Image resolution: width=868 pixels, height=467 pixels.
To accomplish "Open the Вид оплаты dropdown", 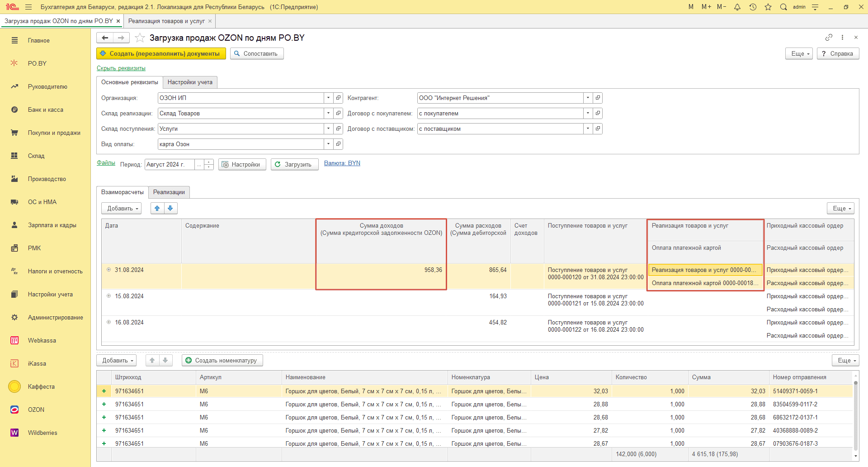I will [x=328, y=144].
